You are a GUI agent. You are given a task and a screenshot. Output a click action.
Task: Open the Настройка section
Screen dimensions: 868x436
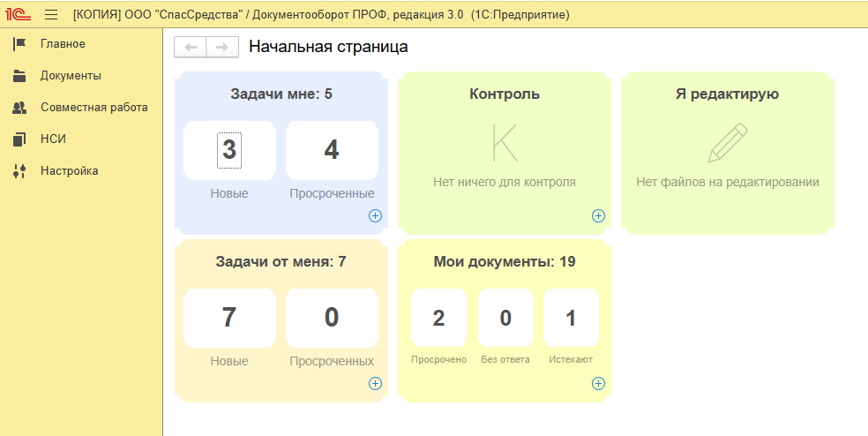point(69,170)
